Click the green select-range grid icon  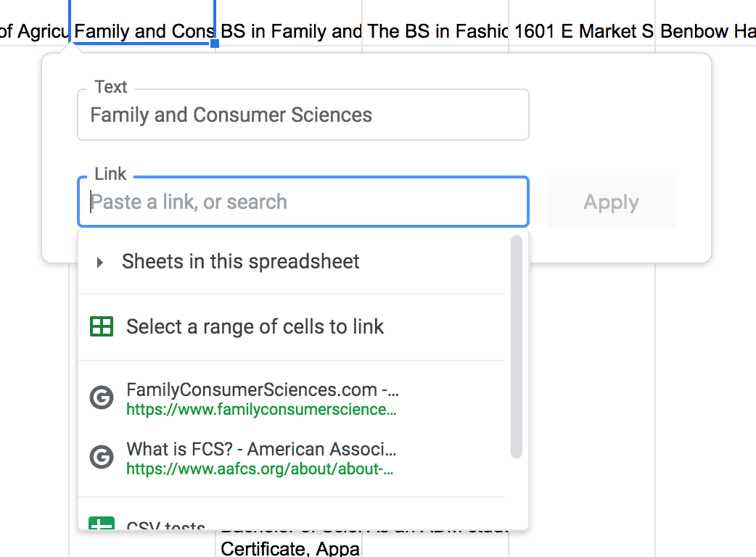[x=102, y=326]
